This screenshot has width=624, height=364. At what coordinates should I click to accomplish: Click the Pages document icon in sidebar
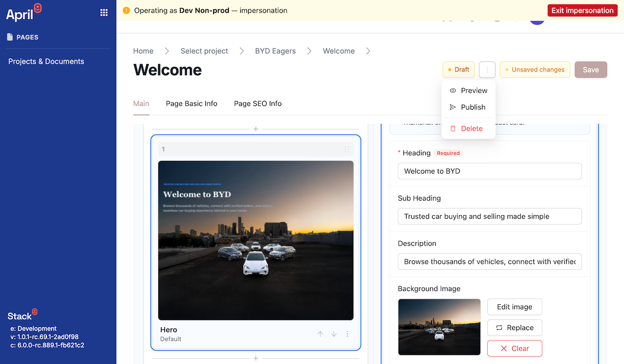[10, 37]
